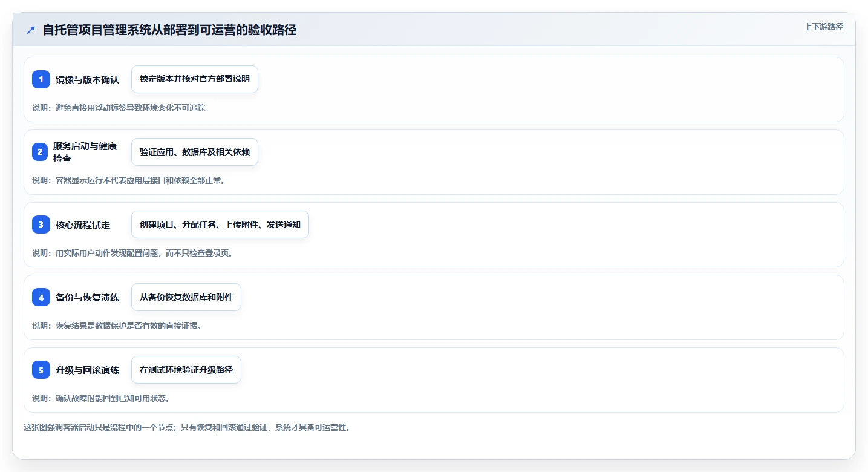Click note 恢复结果是数据保护是否有效的直接证据
868x472 pixels.
116,326
